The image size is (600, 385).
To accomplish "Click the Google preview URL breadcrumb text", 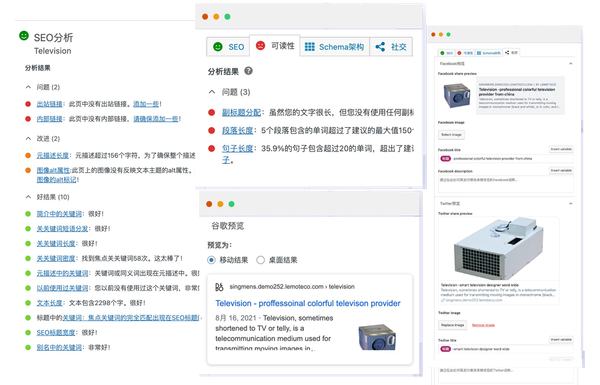I will (x=292, y=286).
